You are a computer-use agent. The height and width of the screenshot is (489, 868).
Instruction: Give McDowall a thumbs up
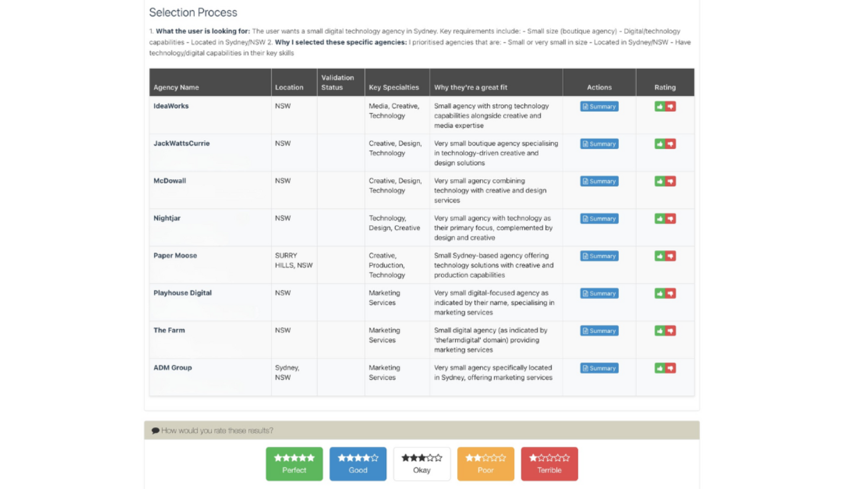pos(660,181)
